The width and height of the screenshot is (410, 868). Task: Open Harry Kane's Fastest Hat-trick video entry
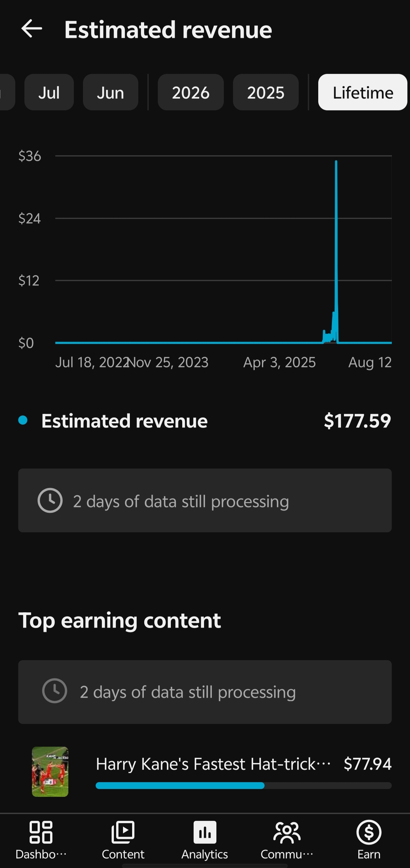(x=212, y=772)
